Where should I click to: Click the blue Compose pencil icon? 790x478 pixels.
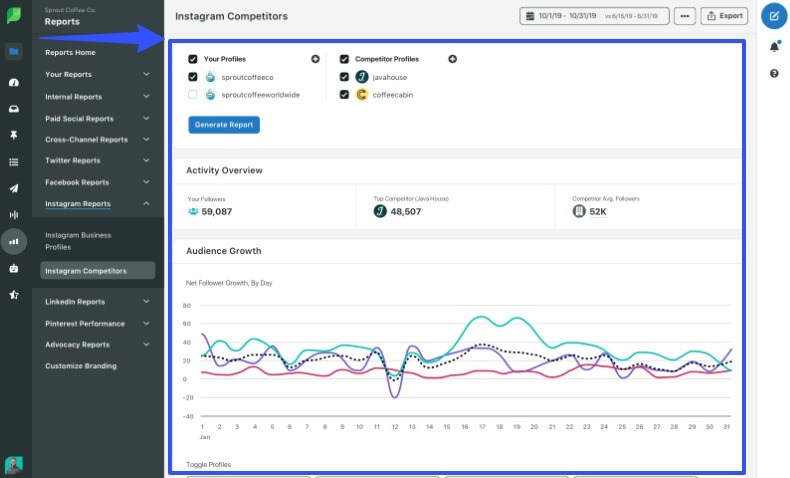773,16
